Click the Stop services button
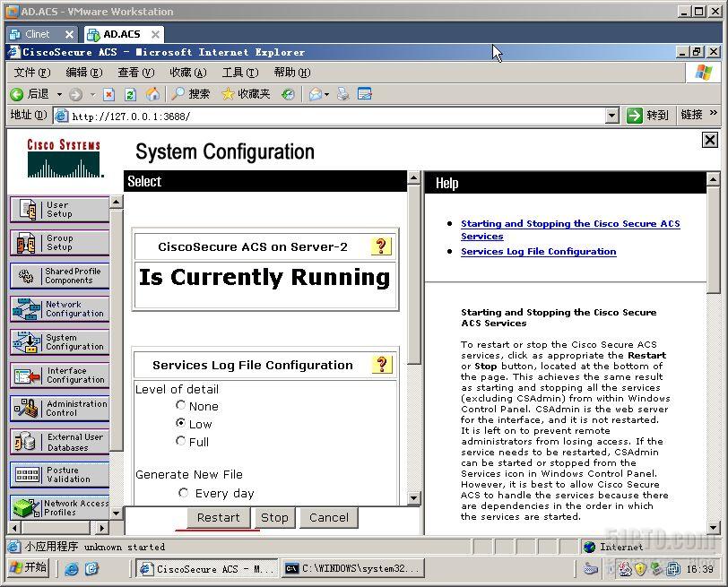Image resolution: width=728 pixels, height=587 pixels. [274, 517]
